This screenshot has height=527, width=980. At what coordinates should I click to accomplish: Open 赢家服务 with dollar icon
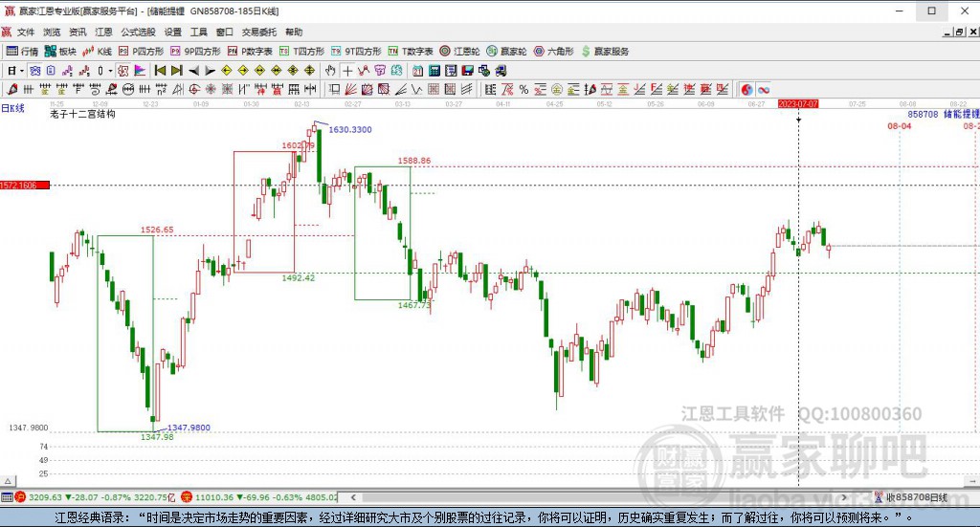[605, 52]
